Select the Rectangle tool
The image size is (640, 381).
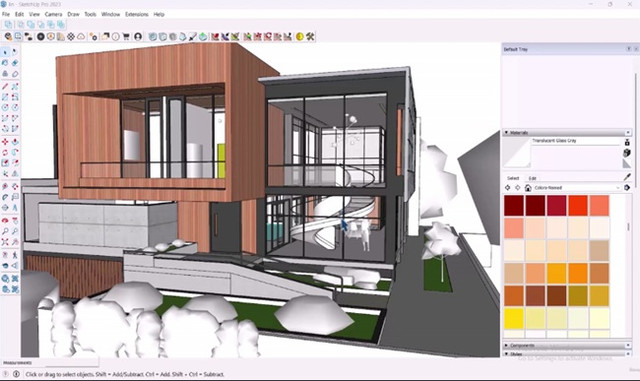tap(5, 97)
